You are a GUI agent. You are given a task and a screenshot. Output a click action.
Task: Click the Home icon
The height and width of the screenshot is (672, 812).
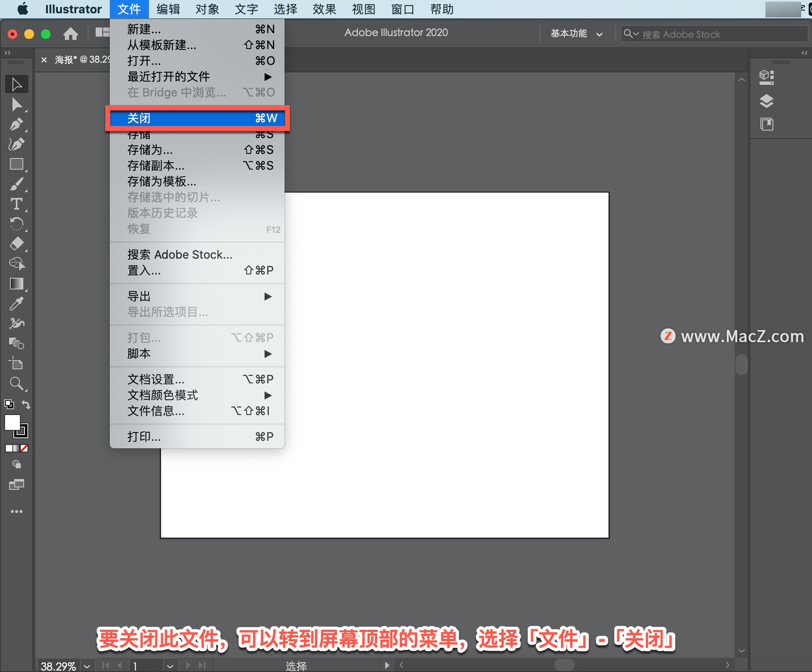[x=71, y=34]
